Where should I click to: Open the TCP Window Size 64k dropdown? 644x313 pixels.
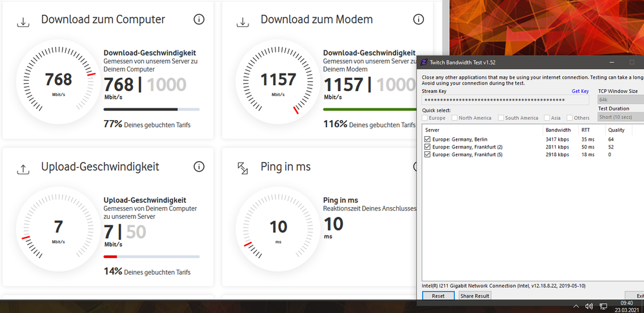coord(621,100)
